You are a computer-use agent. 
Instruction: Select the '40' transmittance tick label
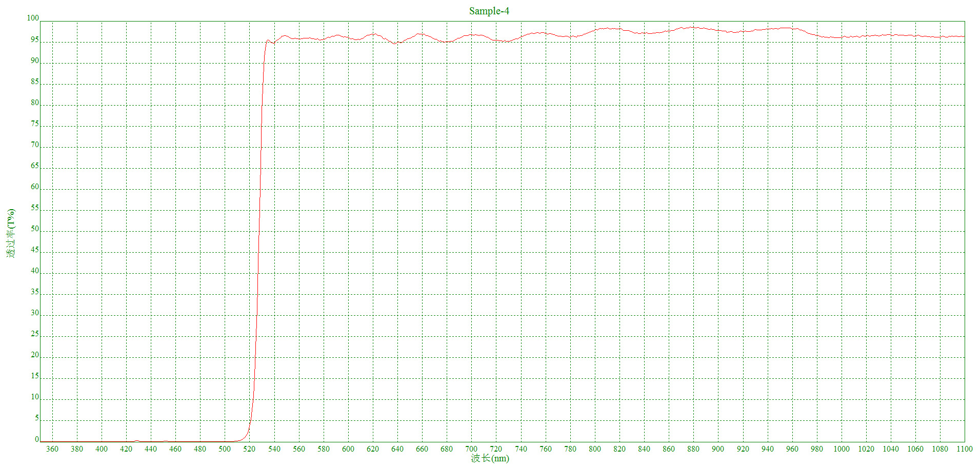click(x=35, y=271)
